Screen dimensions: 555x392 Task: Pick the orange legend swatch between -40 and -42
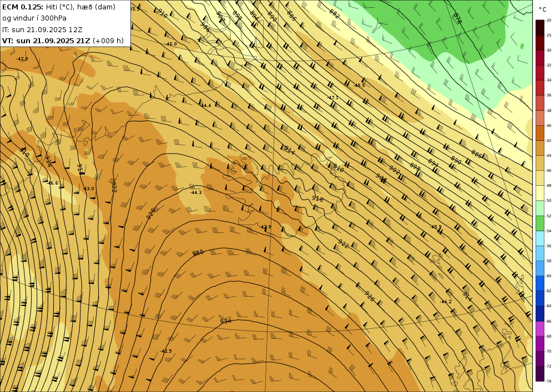click(x=540, y=133)
